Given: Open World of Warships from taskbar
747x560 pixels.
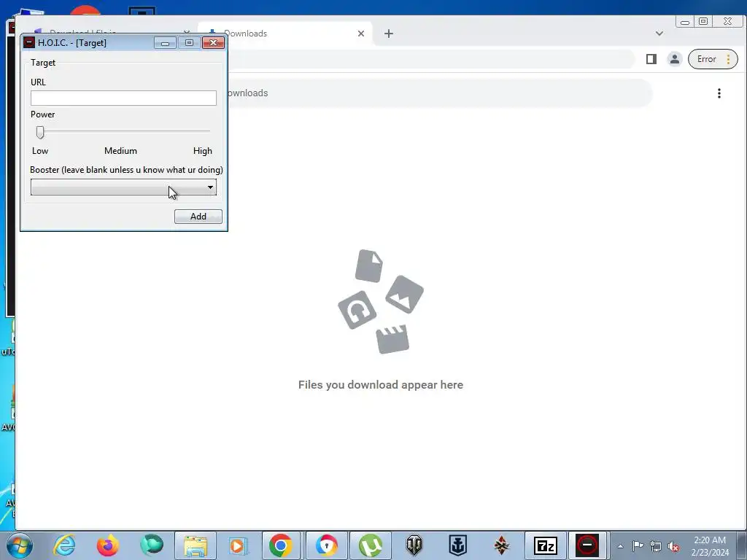Looking at the screenshot, I should [458, 545].
